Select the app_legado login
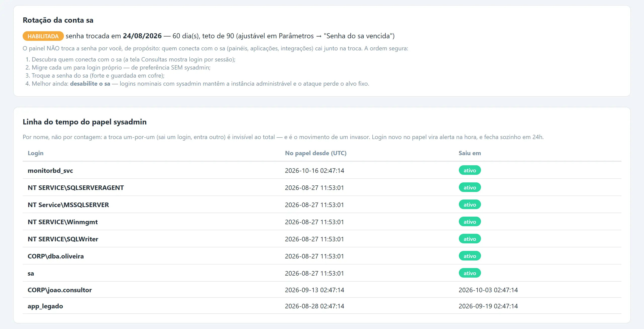The height and width of the screenshot is (329, 644). pos(45,306)
